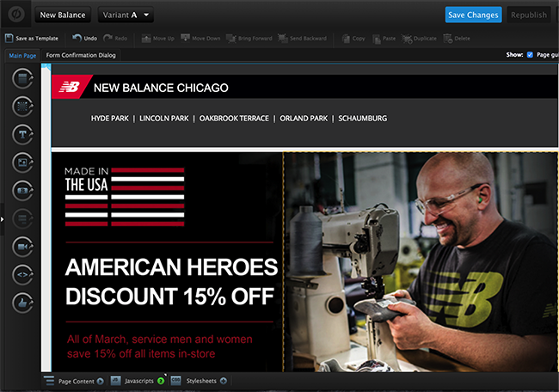Switch to Form Confirmation Dialog tab
559x392 pixels.
point(81,55)
